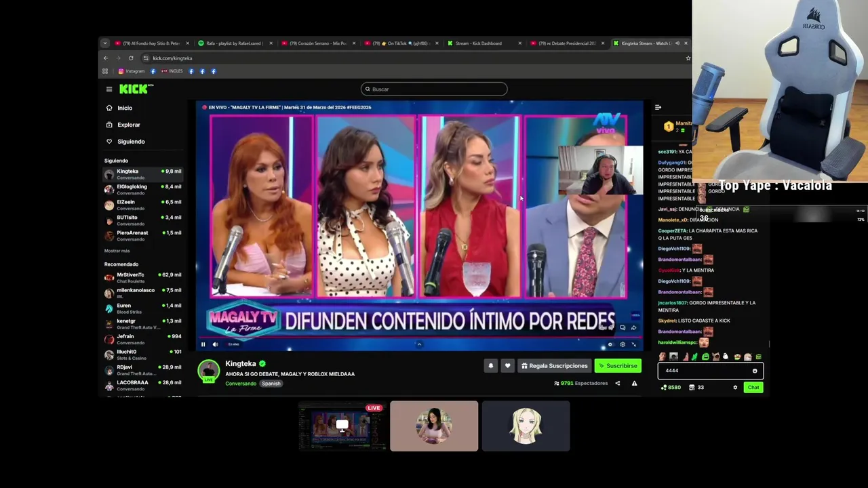Open recommended channel LACOBRAAA

coord(143,385)
